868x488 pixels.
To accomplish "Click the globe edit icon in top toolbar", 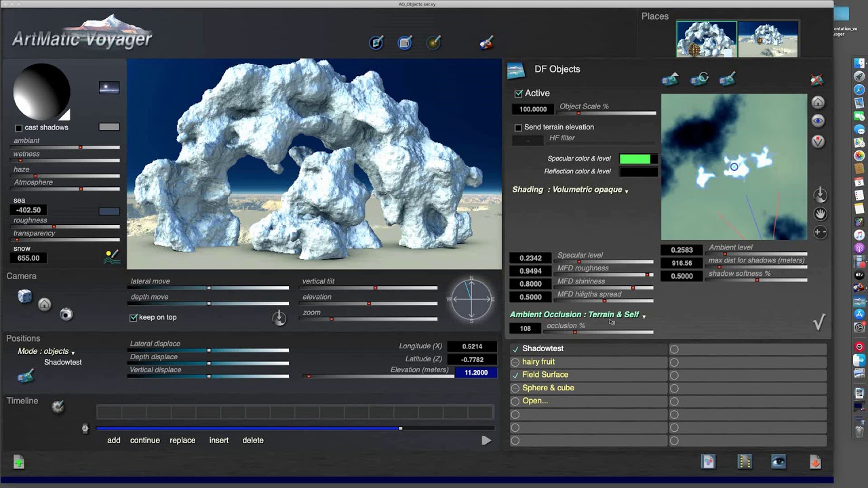I will (x=433, y=43).
